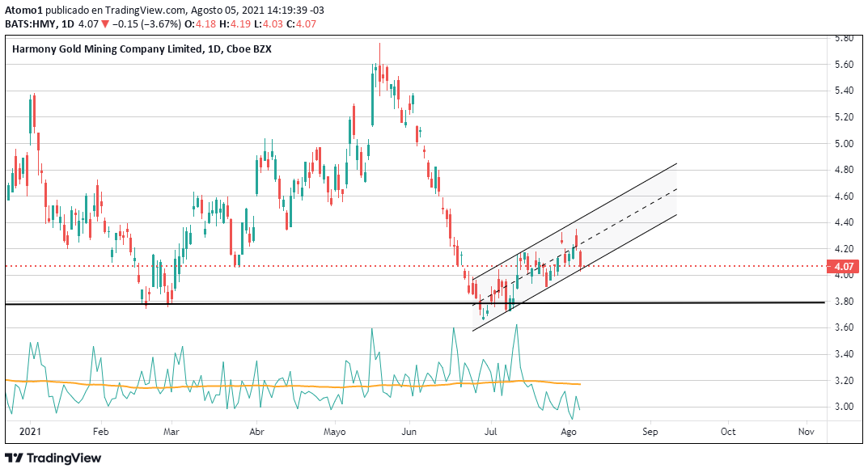Click the 5.20 price axis label

pos(845,117)
